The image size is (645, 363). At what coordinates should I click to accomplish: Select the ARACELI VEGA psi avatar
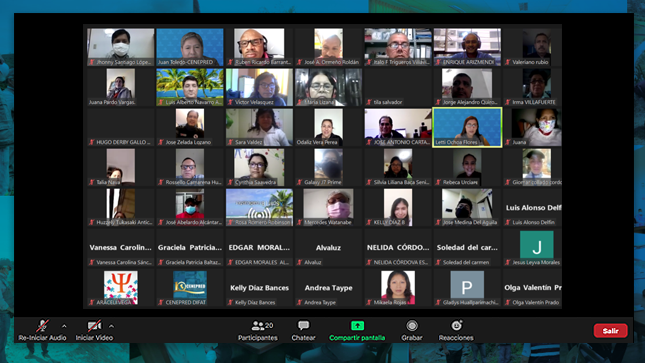(121, 286)
